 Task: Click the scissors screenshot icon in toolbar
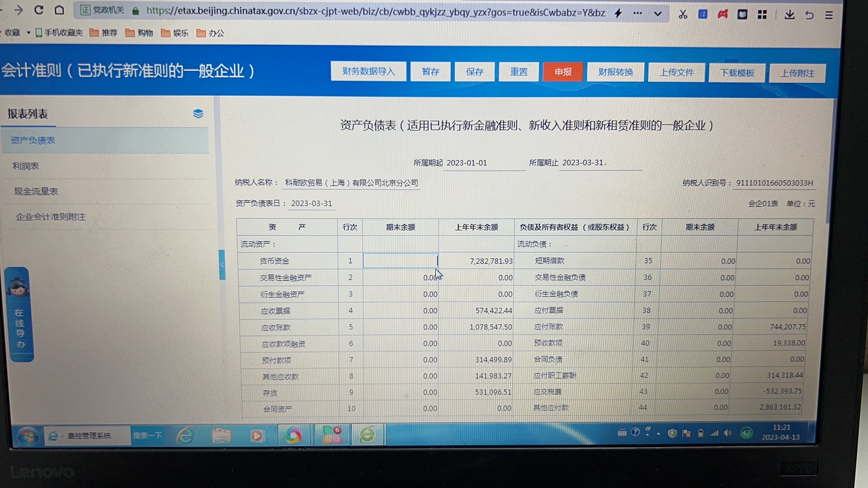coord(683,14)
